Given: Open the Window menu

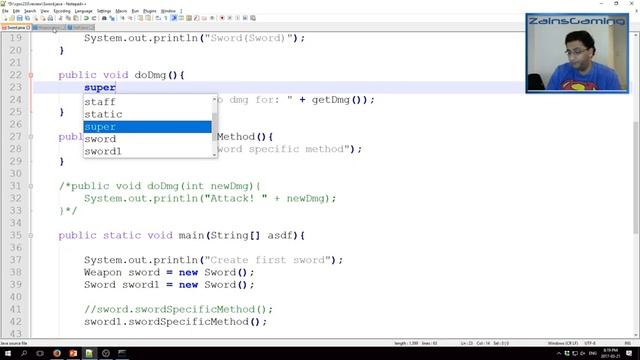Looking at the screenshot, I should 168,11.
